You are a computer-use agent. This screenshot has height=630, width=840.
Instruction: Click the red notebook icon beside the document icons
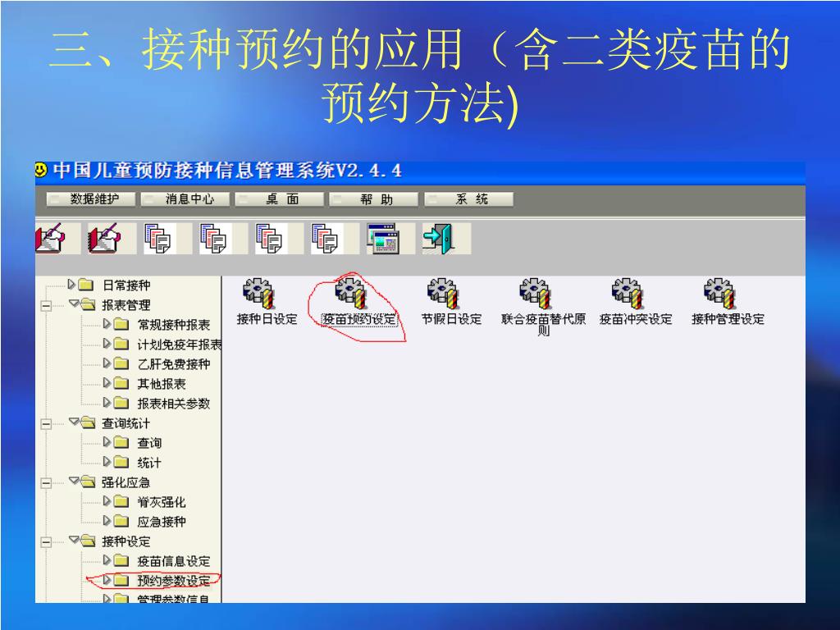point(104,239)
